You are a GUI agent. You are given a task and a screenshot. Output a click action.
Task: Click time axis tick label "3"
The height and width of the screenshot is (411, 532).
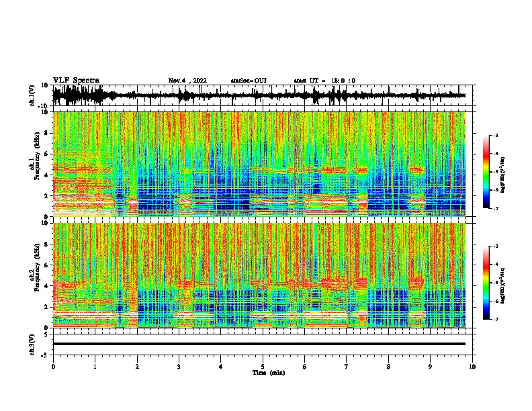pyautogui.click(x=179, y=367)
